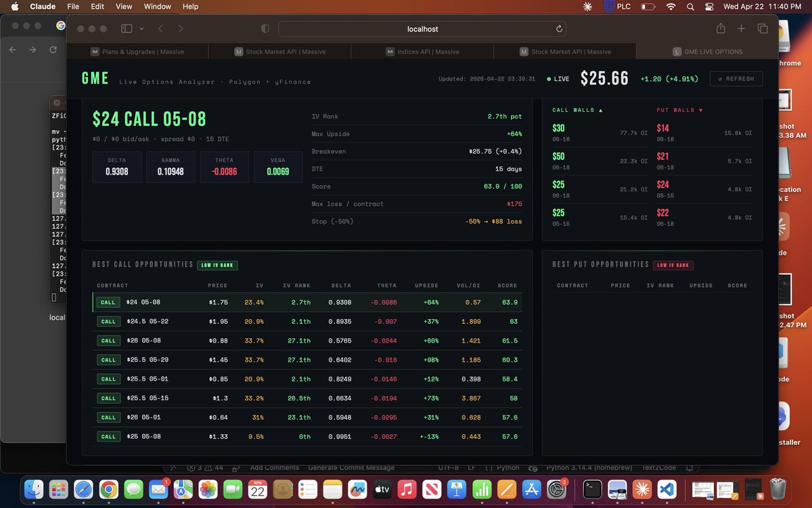Open Numbers from the Dock
This screenshot has width=812, height=508.
point(481,488)
